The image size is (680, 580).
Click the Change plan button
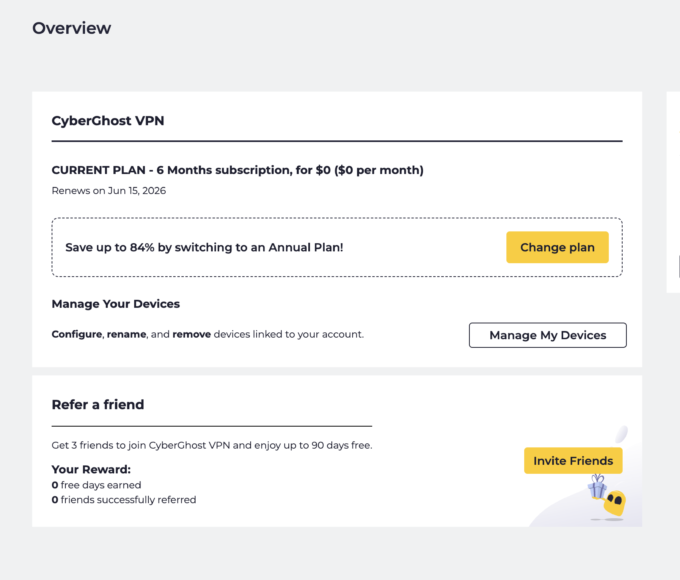tap(557, 247)
